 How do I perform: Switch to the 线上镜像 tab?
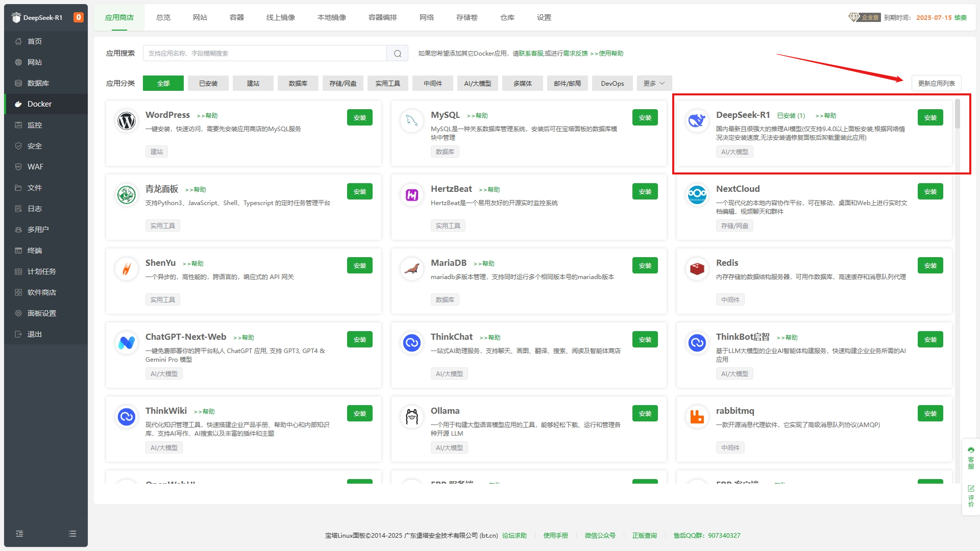tap(281, 17)
